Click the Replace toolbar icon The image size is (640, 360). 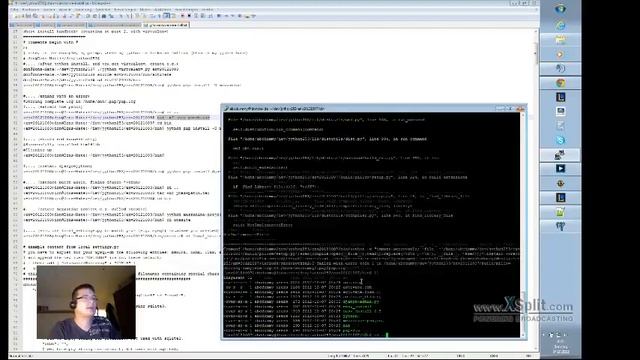(x=112, y=16)
